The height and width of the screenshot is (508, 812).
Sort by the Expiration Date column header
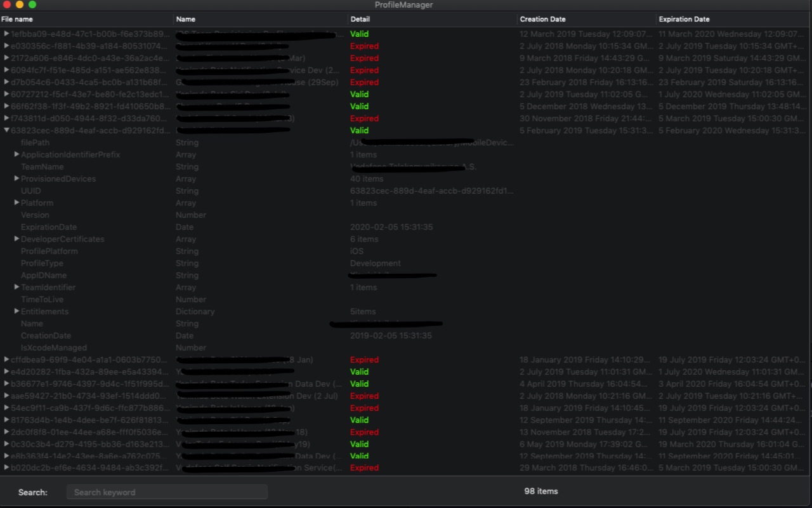pyautogui.click(x=734, y=19)
